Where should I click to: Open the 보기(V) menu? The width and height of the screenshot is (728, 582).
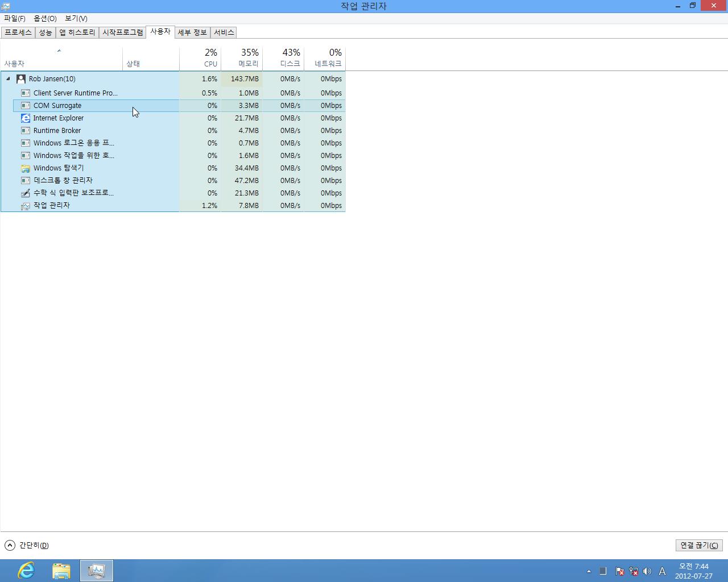76,19
